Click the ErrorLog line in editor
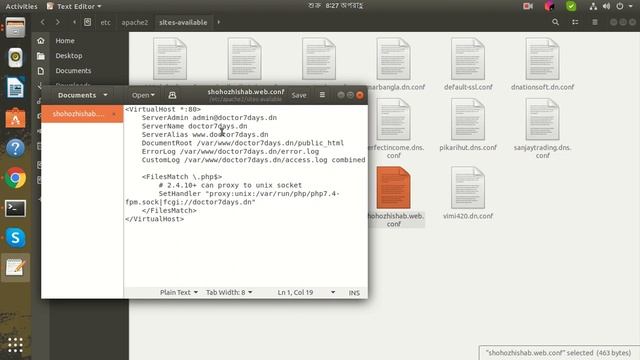This screenshot has width=640, height=360. (x=230, y=151)
